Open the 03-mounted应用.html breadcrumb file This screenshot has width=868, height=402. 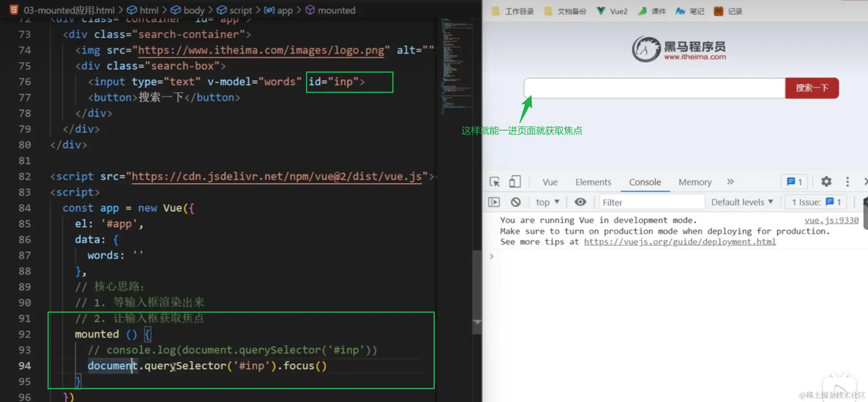click(69, 10)
